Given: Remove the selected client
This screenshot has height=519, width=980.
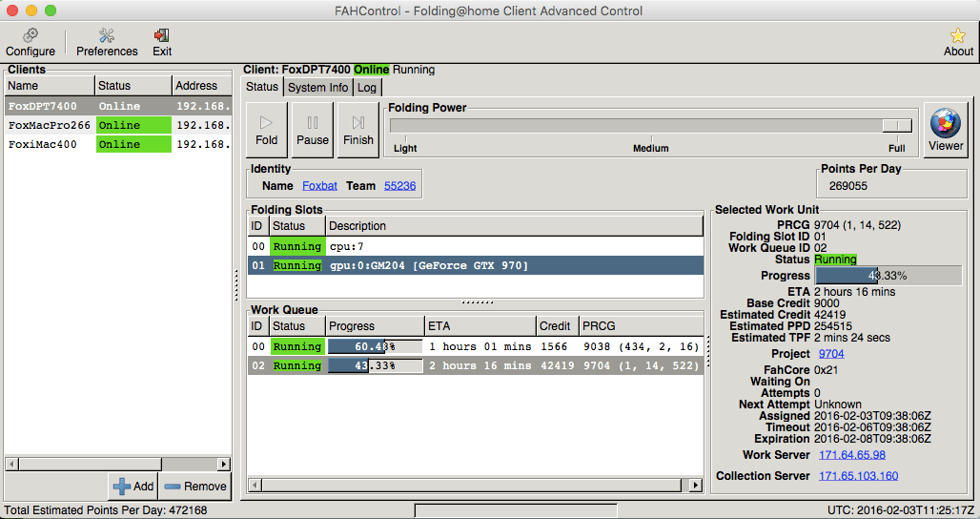Looking at the screenshot, I should pyautogui.click(x=195, y=486).
